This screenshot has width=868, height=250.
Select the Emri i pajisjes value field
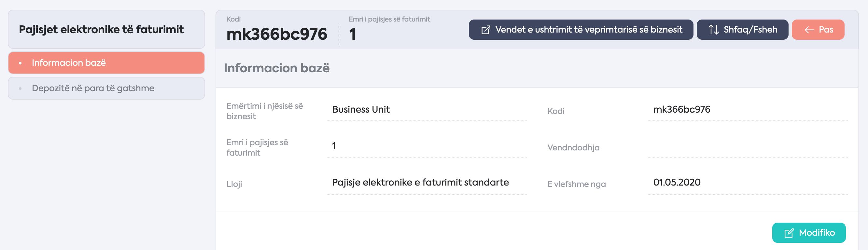[x=427, y=146]
